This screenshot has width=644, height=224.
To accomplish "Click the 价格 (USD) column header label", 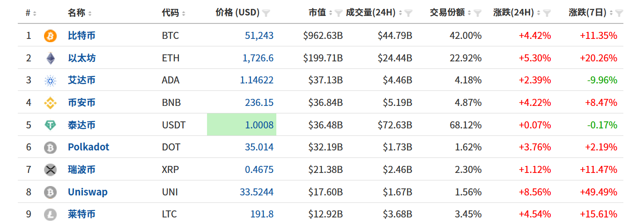I will coord(237,13).
